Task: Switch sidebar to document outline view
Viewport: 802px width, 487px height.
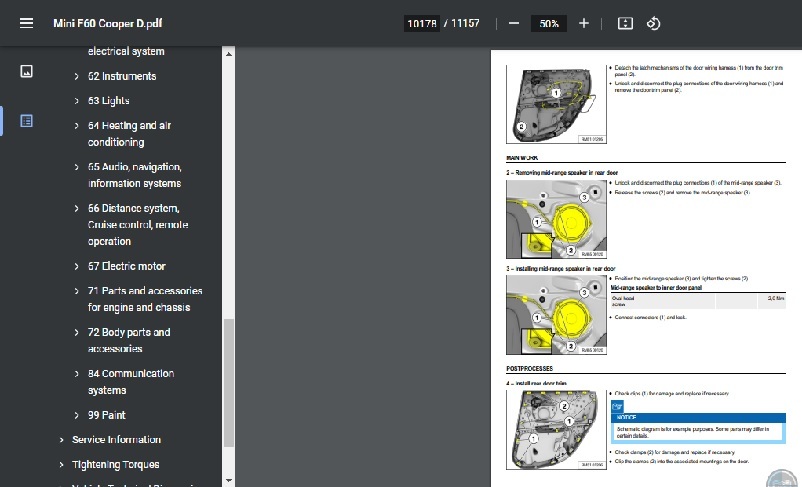Action: [27, 121]
